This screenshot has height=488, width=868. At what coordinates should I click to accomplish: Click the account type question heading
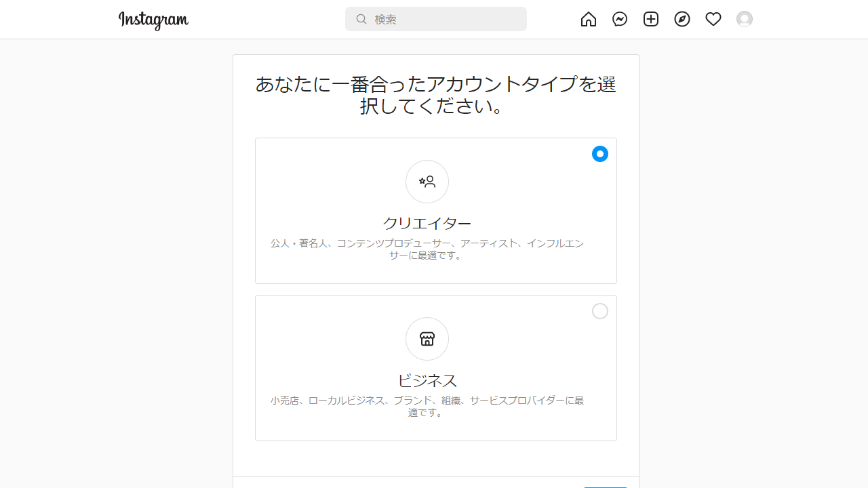click(x=435, y=95)
